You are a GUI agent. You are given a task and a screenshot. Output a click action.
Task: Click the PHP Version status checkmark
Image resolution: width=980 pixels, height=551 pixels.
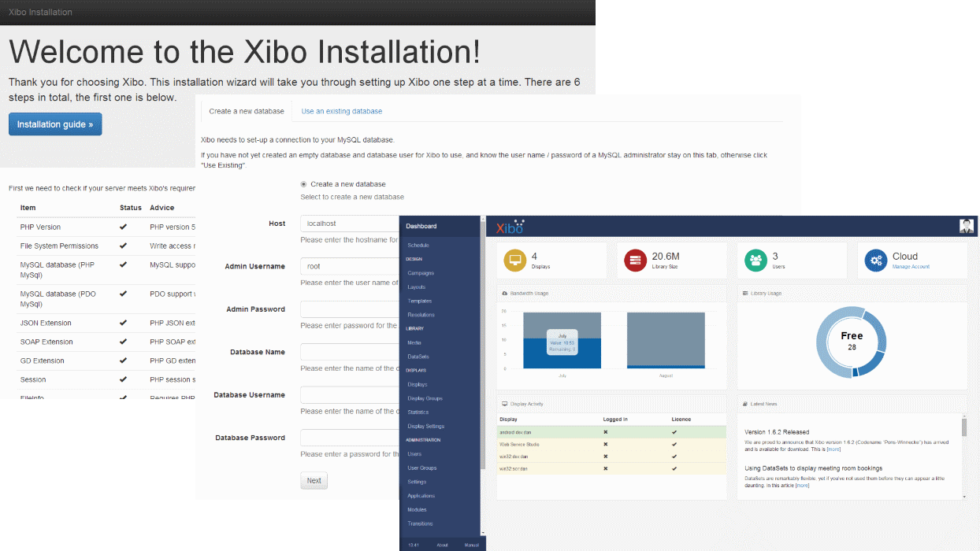point(123,227)
